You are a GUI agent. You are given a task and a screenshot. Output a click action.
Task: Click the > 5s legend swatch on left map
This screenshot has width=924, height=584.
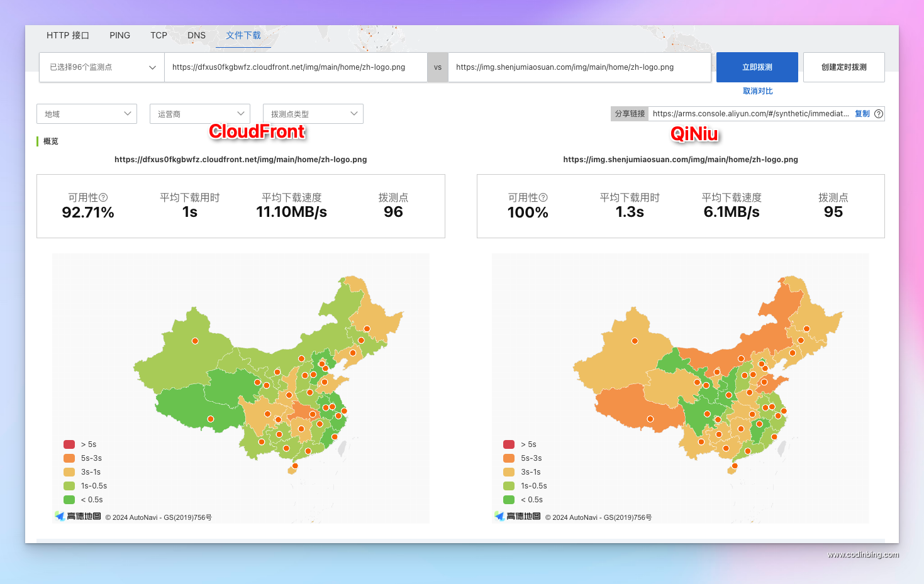coord(69,444)
